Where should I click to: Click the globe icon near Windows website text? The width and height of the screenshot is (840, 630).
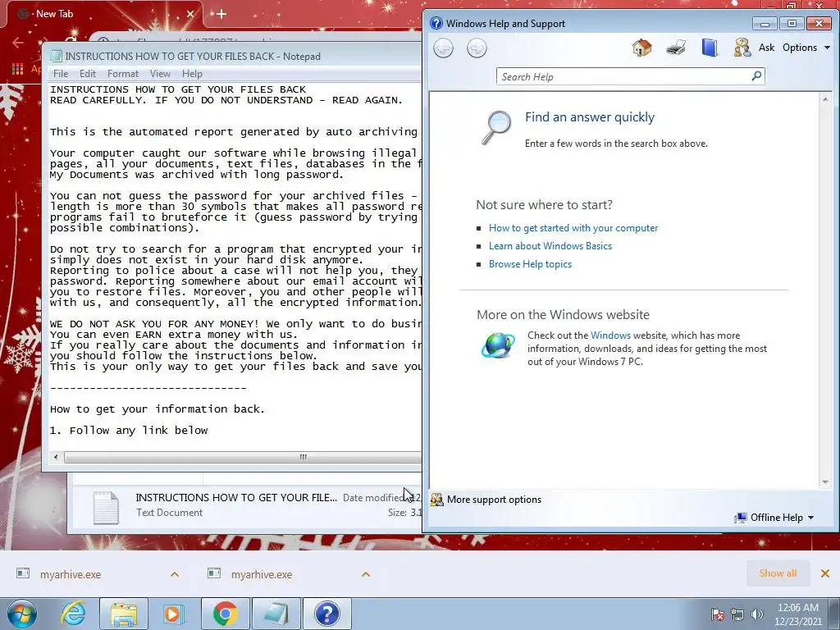(498, 345)
